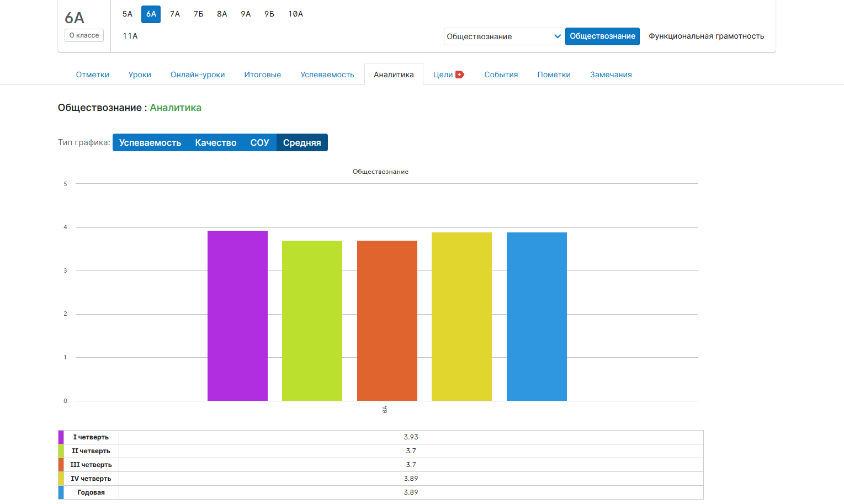Click the IV четверть legend label

91,479
